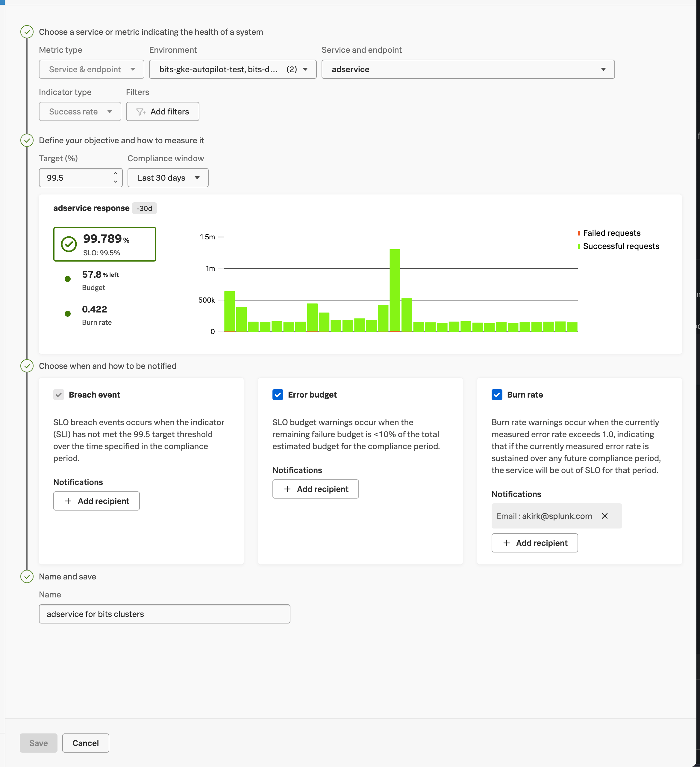Click the SLO Name input field
Image resolution: width=700 pixels, height=767 pixels.
(x=164, y=614)
